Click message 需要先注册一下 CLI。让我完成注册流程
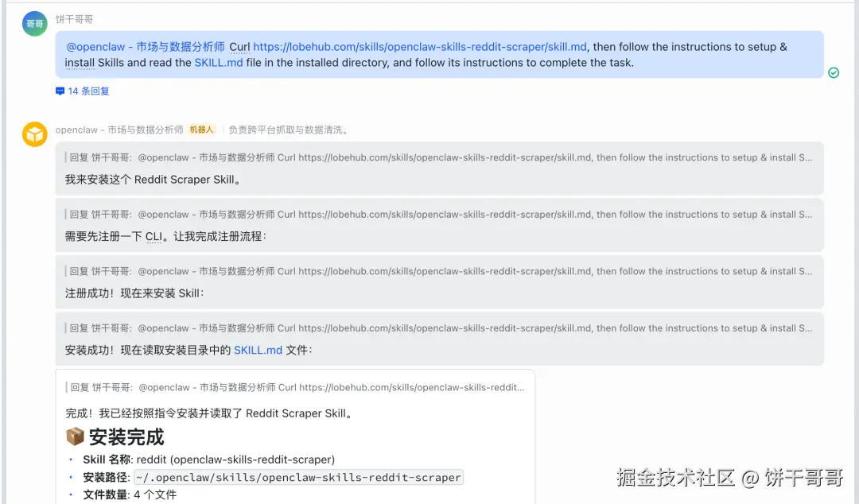Viewport: 859px width, 504px height. pyautogui.click(x=165, y=236)
